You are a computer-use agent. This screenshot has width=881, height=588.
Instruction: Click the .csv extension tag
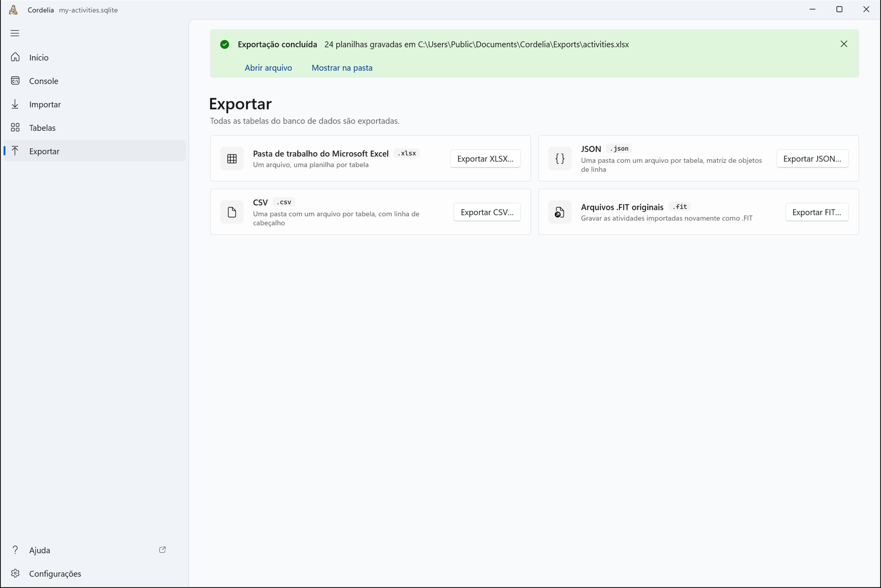(x=284, y=202)
